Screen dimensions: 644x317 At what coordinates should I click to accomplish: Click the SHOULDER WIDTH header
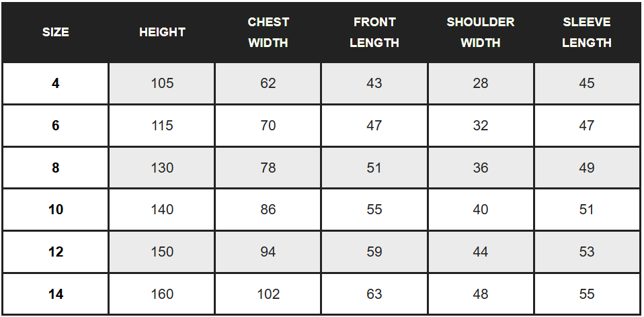point(481,32)
